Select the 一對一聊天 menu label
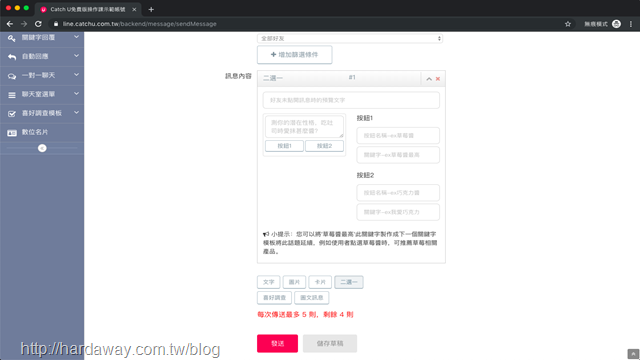 [x=38, y=75]
